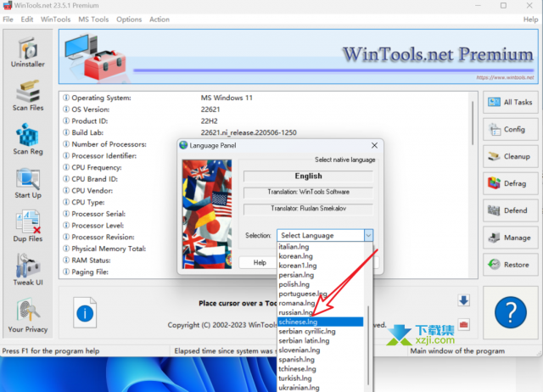Screen dimensions: 543x392
Task: Choose serbian cyrillic.lng from the list
Action: click(321, 332)
